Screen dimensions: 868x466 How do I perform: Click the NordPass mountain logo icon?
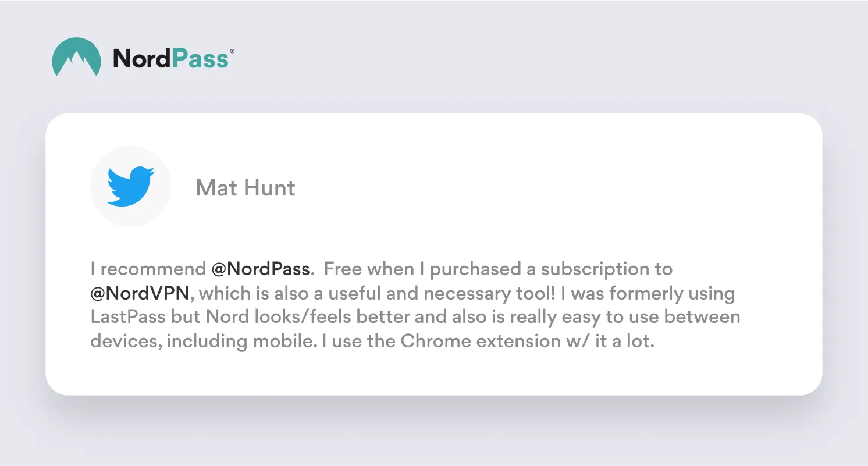[x=77, y=57]
